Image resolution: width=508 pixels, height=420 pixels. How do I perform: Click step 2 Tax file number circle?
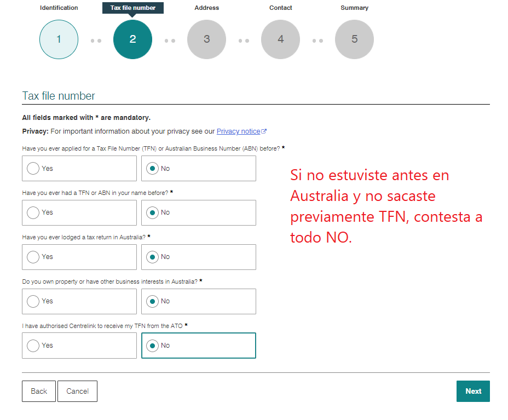tap(132, 39)
